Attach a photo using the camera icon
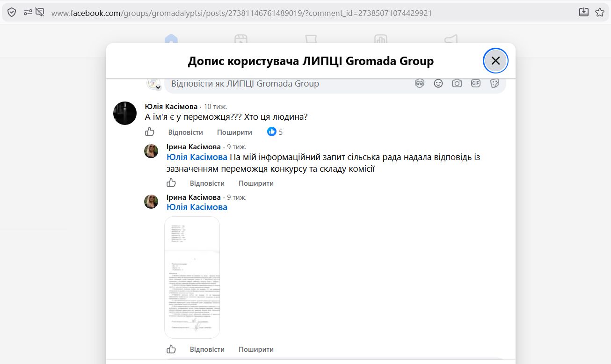The height and width of the screenshot is (364, 611). (x=457, y=83)
